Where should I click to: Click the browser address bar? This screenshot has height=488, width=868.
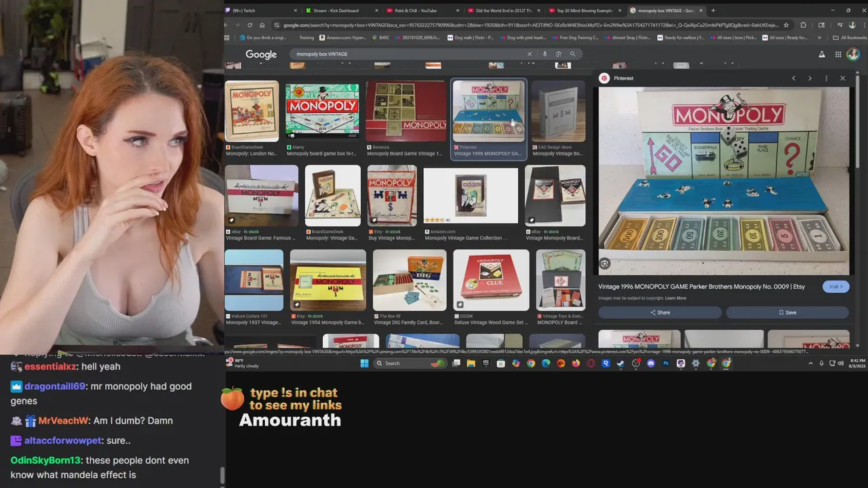(x=530, y=25)
